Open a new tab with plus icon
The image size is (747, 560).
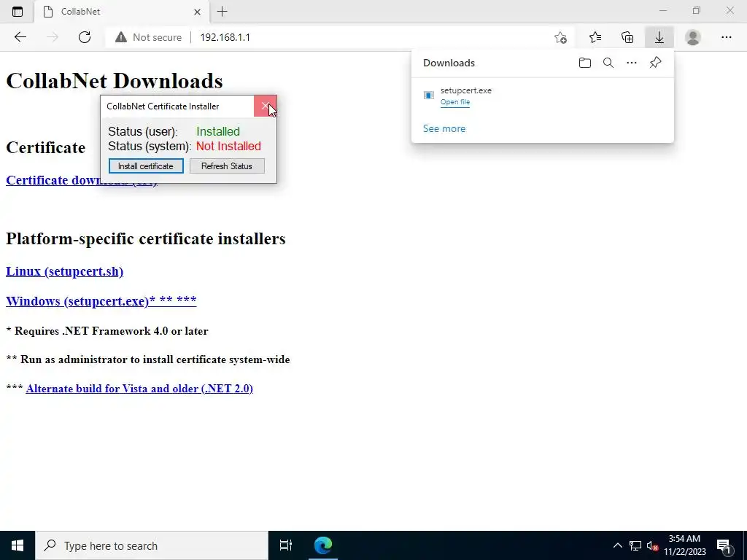pos(222,12)
